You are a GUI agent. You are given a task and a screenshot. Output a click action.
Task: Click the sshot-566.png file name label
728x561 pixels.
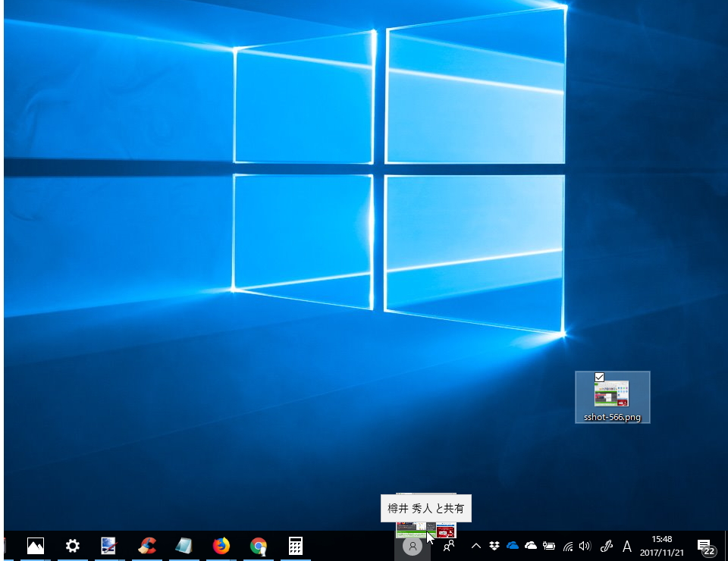coord(613,417)
